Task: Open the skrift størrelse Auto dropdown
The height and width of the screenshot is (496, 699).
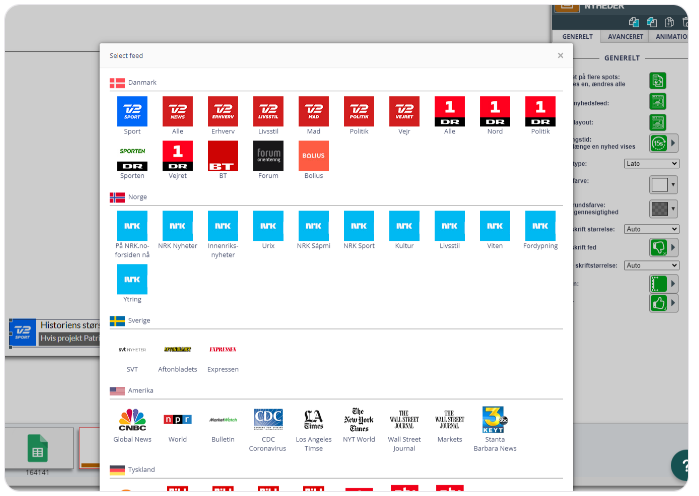Action: pos(651,229)
